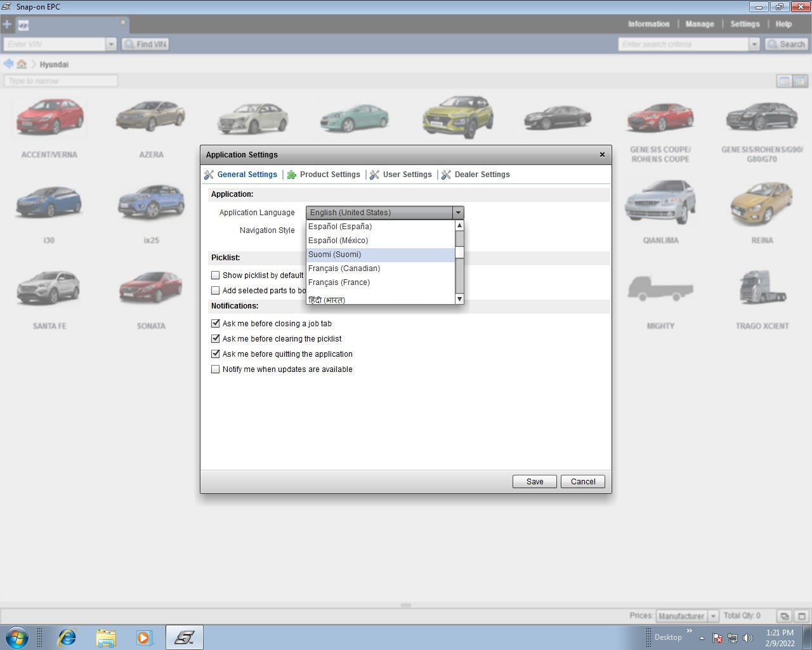Uncheck Ask me before quitting the application

click(215, 354)
